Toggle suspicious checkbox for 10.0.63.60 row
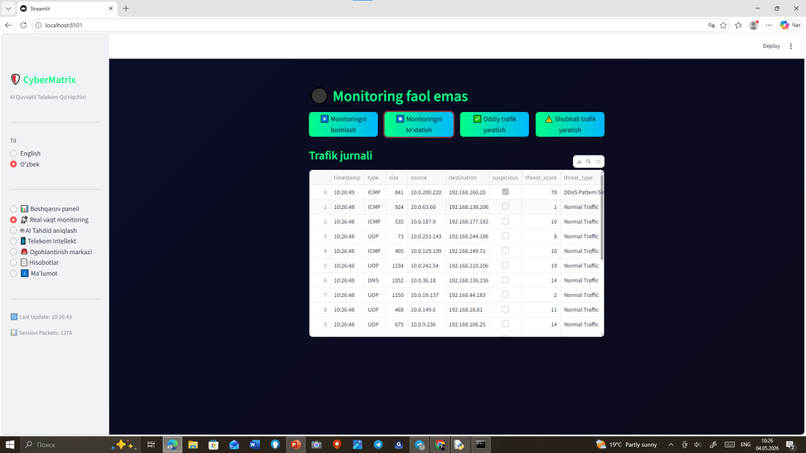The height and width of the screenshot is (453, 806). (x=505, y=206)
